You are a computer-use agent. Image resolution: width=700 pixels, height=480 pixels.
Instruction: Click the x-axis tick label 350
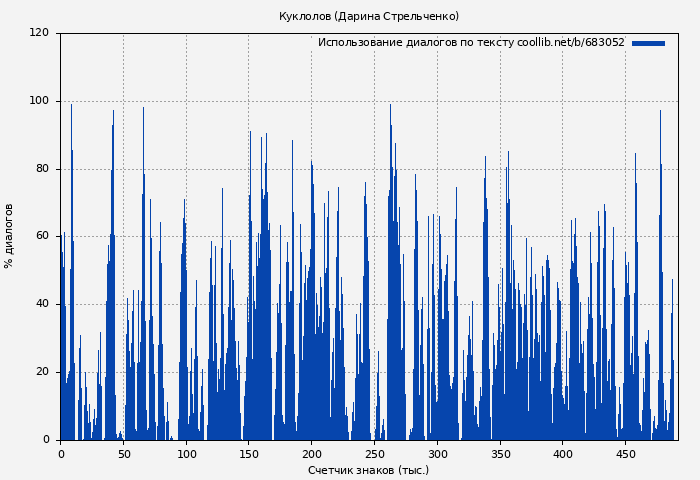click(500, 454)
